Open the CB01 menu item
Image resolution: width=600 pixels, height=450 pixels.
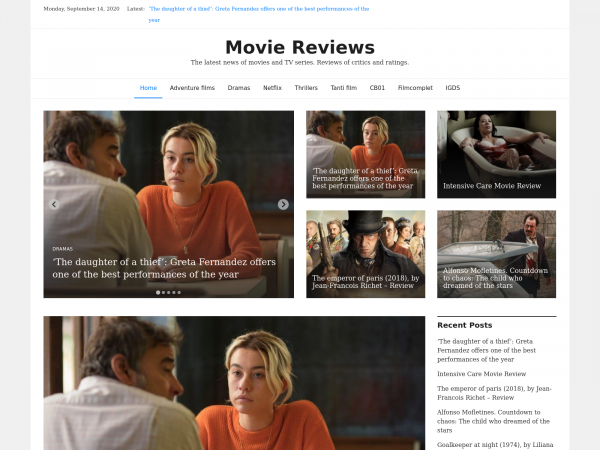[377, 88]
